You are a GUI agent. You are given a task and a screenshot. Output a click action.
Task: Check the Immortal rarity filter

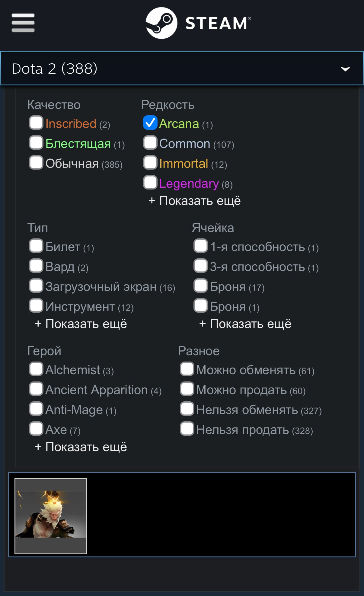(150, 163)
